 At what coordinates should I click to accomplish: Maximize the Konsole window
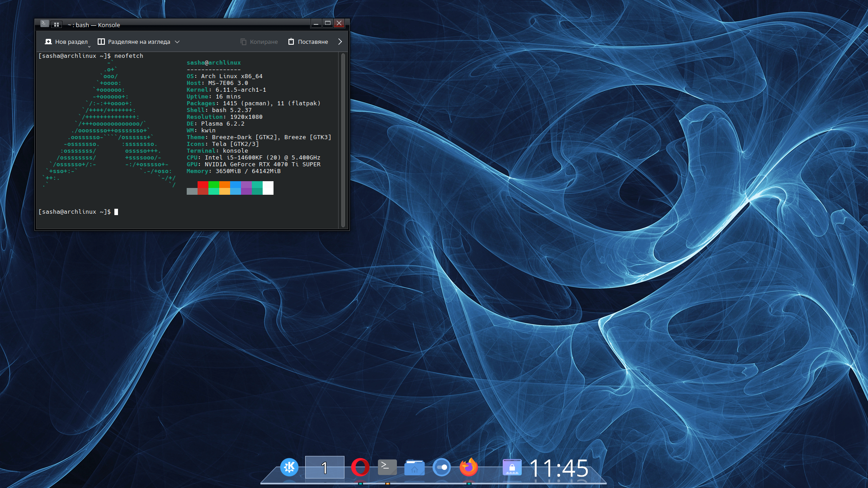328,23
